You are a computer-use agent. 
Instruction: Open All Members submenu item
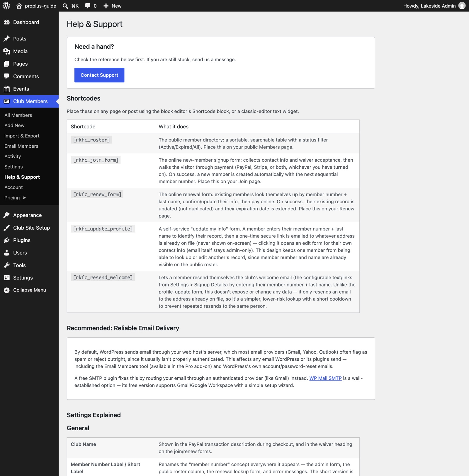pyautogui.click(x=18, y=115)
